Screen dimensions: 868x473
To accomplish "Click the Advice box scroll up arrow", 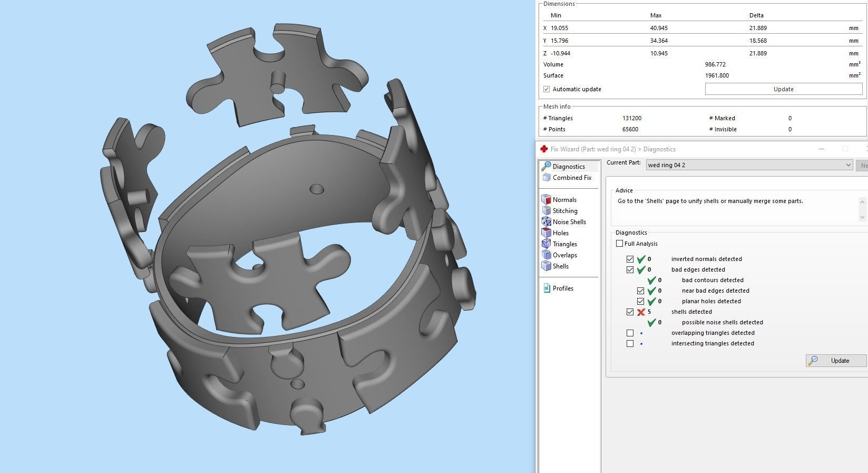I will click(x=862, y=202).
